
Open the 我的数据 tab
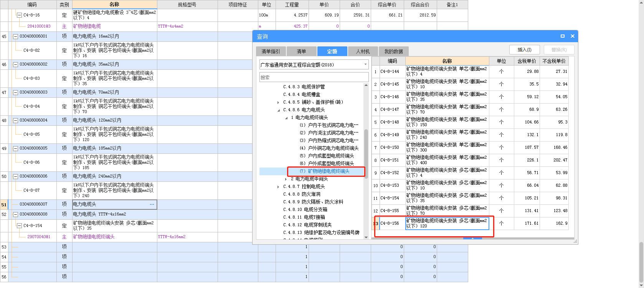(x=393, y=51)
